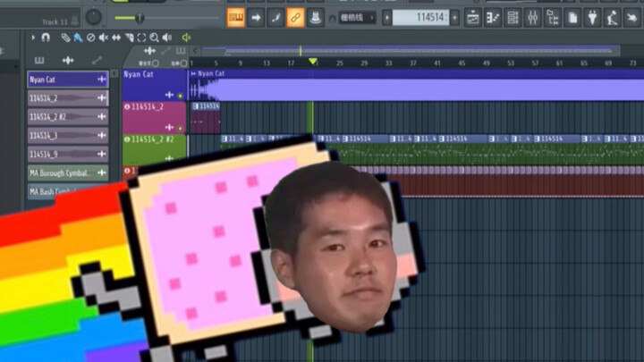Open the Playlist view icon

point(473,18)
